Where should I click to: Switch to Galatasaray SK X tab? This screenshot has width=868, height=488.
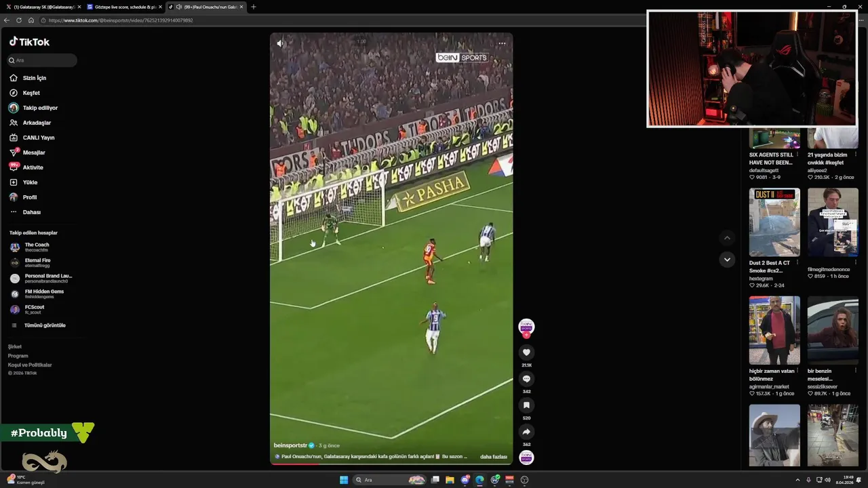(x=43, y=7)
